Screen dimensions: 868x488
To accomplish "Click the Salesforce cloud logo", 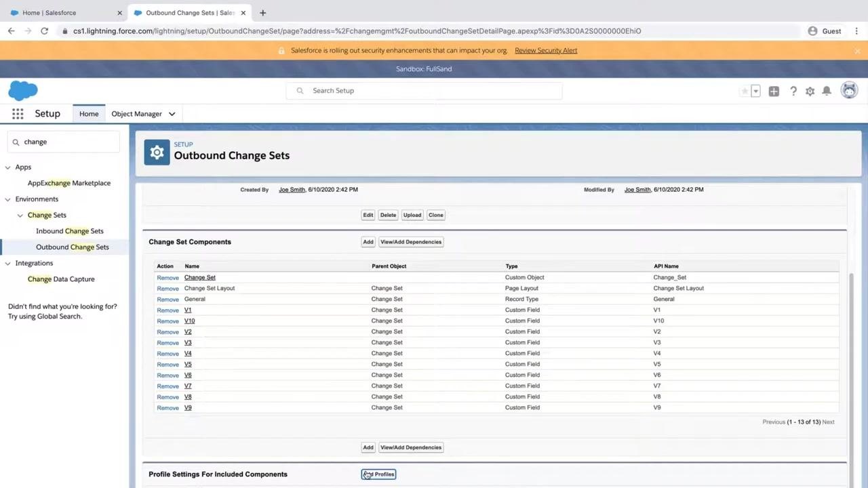I will (x=23, y=90).
